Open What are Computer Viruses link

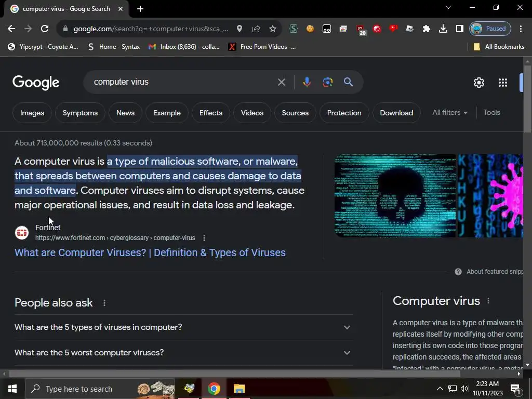point(150,253)
